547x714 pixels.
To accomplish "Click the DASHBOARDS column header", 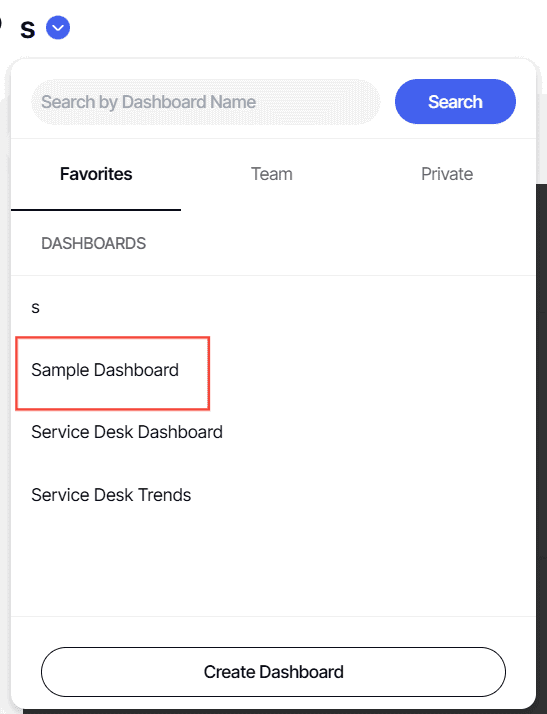I will [x=93, y=243].
